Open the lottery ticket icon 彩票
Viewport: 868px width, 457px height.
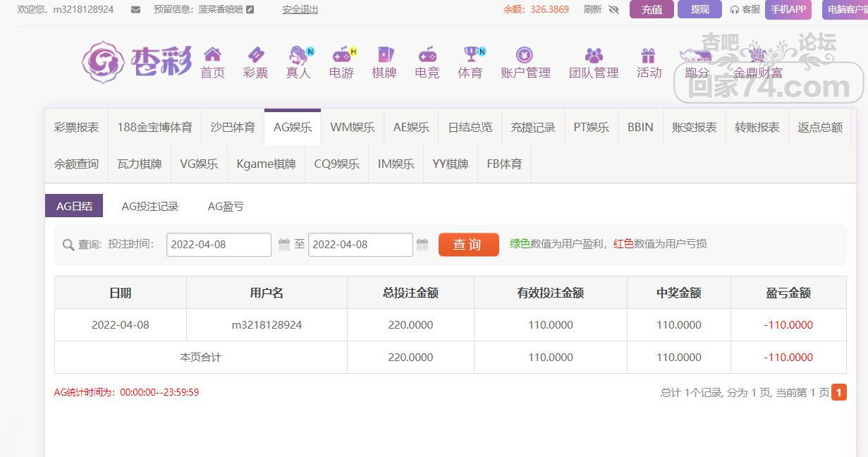click(255, 56)
